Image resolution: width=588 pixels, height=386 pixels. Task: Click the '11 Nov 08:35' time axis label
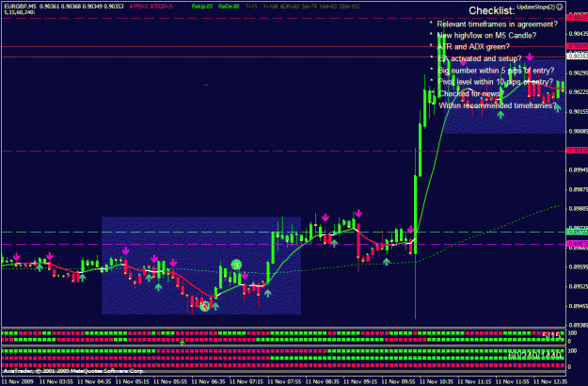click(x=322, y=382)
